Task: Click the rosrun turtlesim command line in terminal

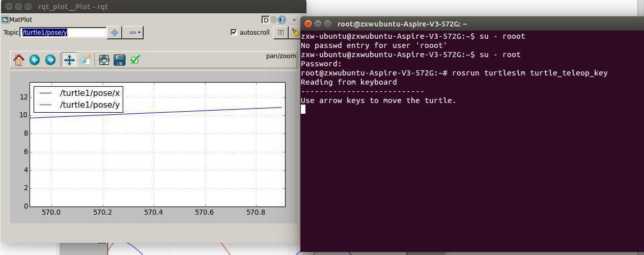Action: click(454, 73)
